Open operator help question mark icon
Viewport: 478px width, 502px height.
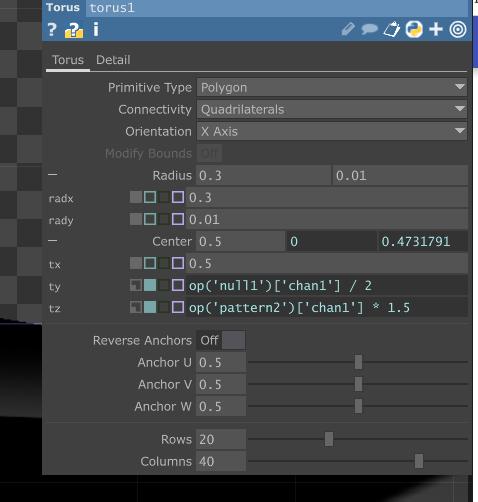click(x=52, y=30)
